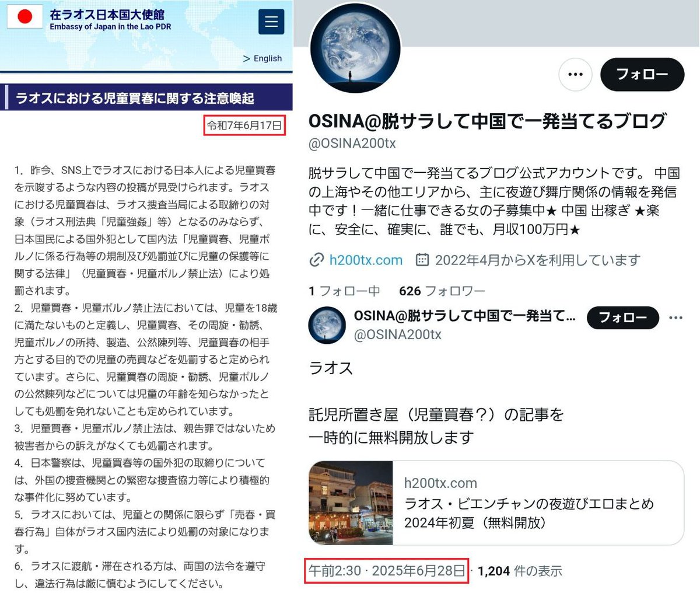Click the 1,204 views count
Viewport: 700px width, 593px height.
click(520, 571)
